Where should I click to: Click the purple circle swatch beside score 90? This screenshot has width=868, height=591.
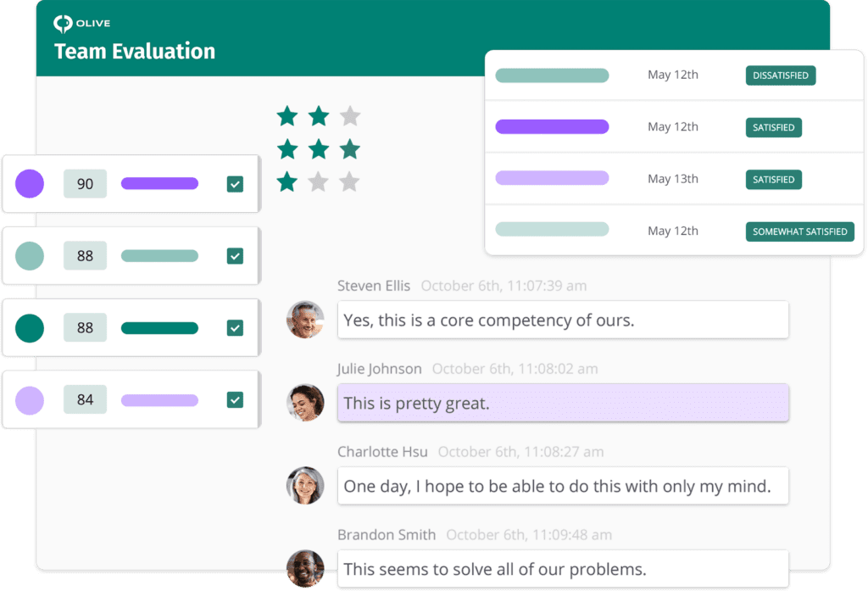click(x=30, y=183)
